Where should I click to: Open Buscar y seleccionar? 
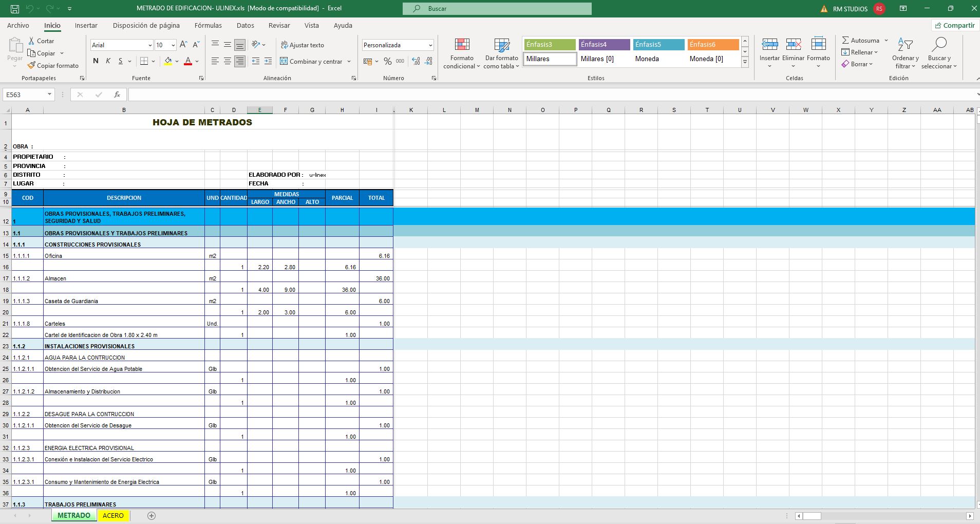click(938, 53)
